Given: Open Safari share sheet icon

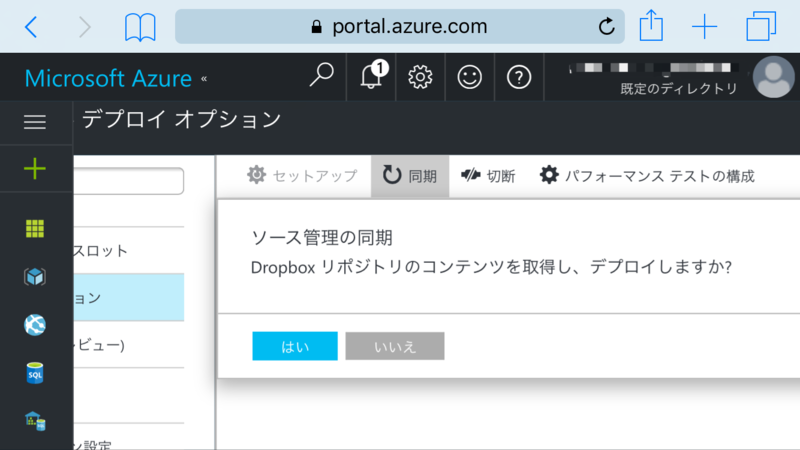Looking at the screenshot, I should tap(651, 25).
